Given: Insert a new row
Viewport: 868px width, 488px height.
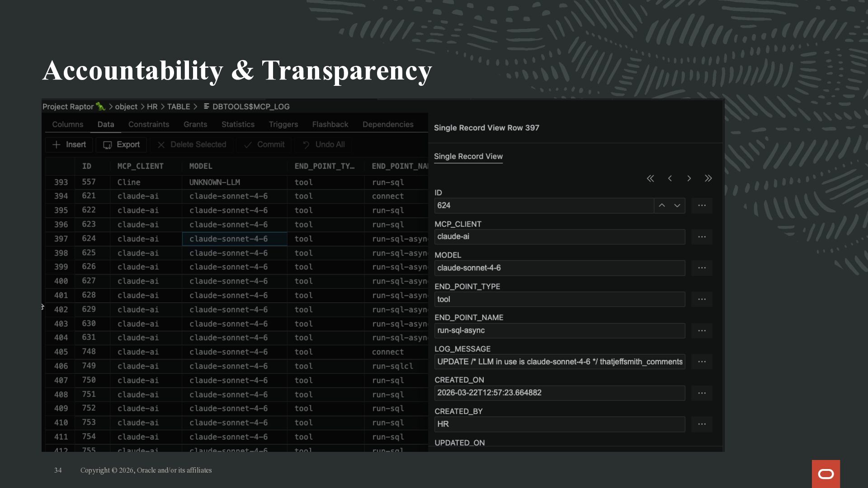Looking at the screenshot, I should point(69,145).
